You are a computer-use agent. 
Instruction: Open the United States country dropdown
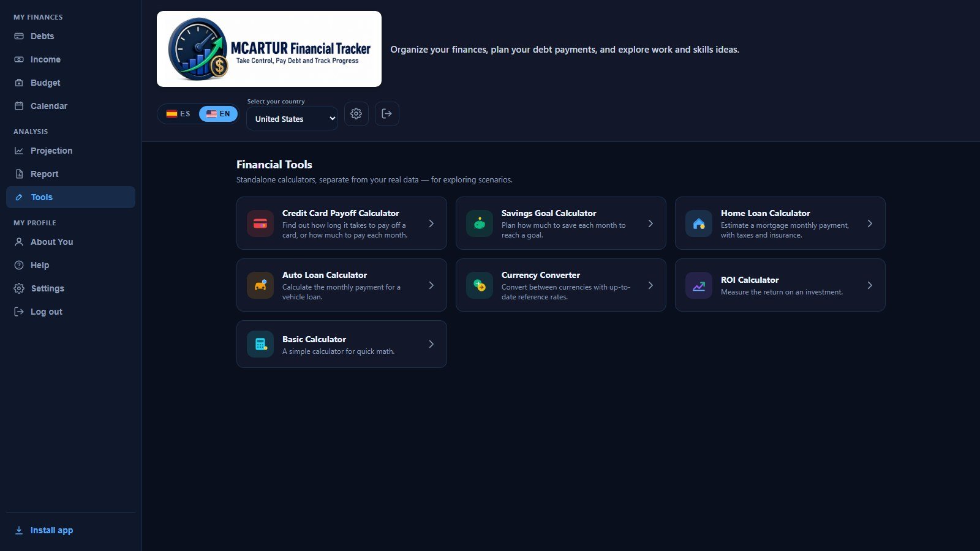292,119
